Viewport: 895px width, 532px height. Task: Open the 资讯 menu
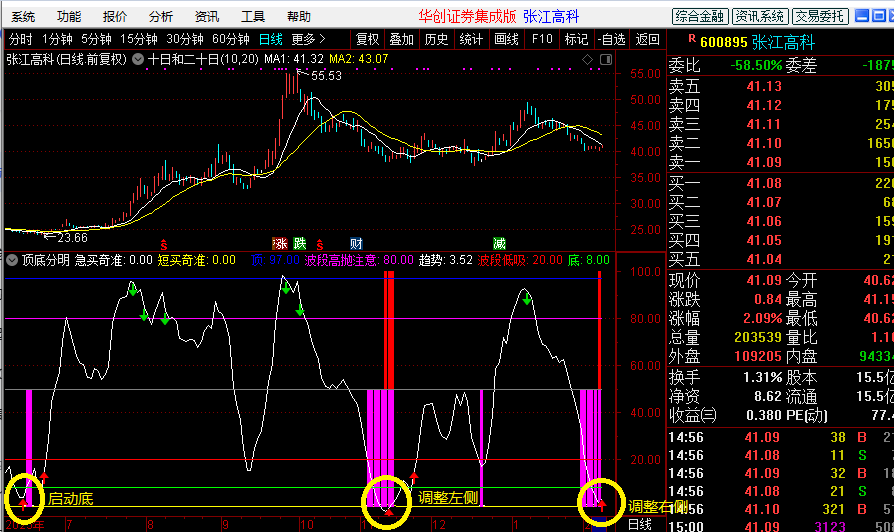[x=207, y=17]
